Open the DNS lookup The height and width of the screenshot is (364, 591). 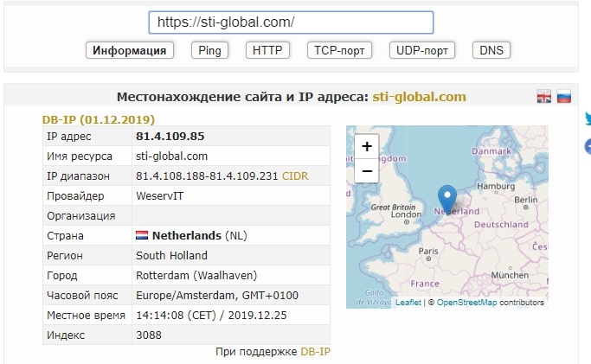(491, 50)
